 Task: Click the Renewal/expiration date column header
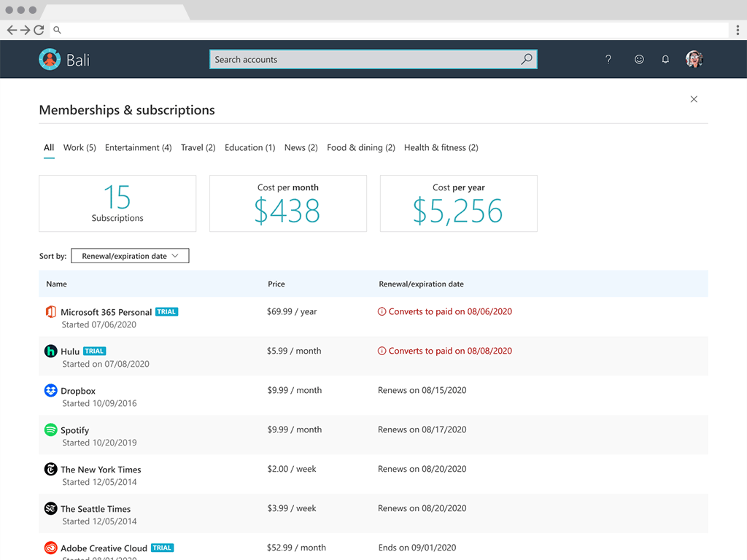click(x=421, y=284)
